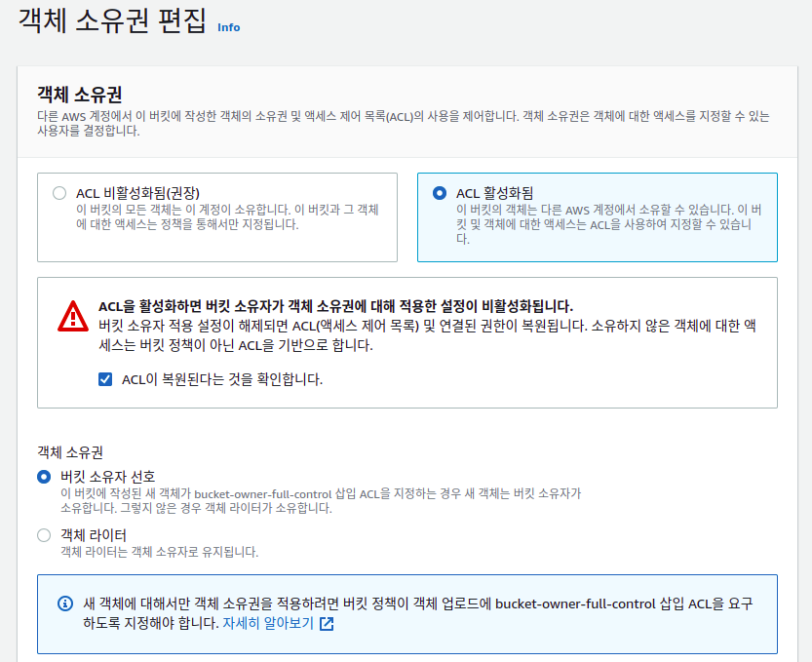
Task: Click the 객체 소유권 편집 page heading
Action: (x=112, y=21)
